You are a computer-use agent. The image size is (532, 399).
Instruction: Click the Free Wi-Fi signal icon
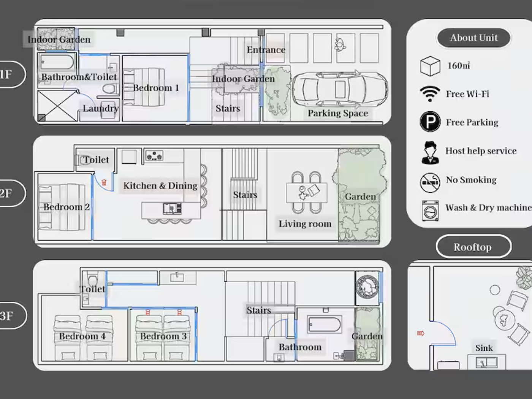tap(430, 93)
